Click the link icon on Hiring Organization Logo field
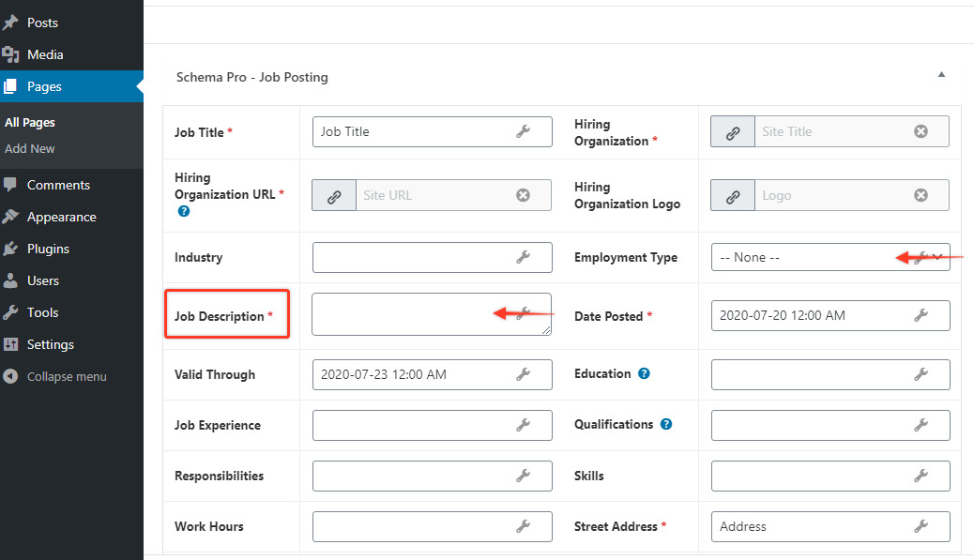The image size is (974, 560). 732,195
